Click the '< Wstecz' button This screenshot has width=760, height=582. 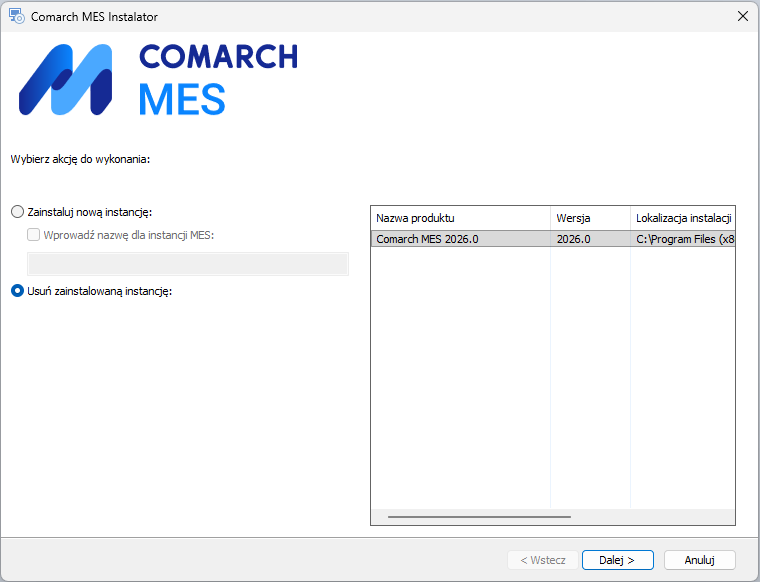tap(543, 560)
